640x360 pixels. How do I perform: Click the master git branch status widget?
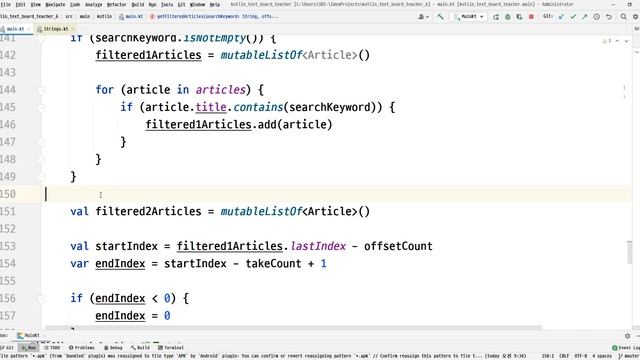(x=629, y=356)
